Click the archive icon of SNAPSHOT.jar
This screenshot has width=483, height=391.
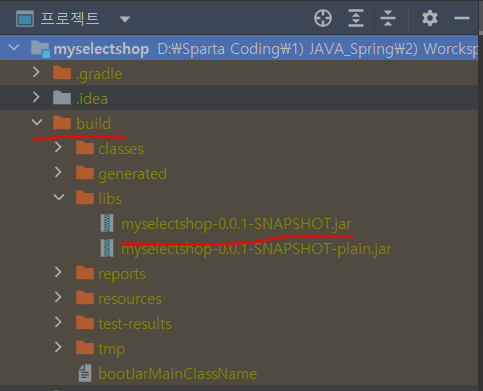tap(107, 223)
